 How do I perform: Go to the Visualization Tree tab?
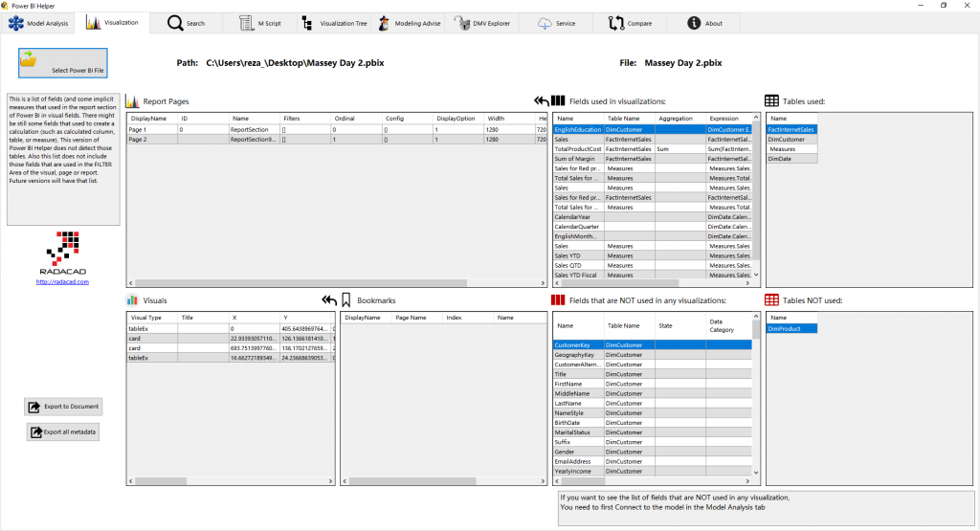click(x=334, y=23)
